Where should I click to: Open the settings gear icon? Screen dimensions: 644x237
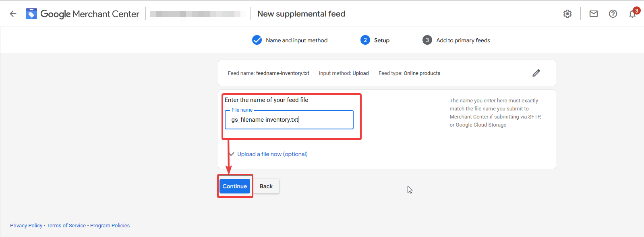pos(567,14)
